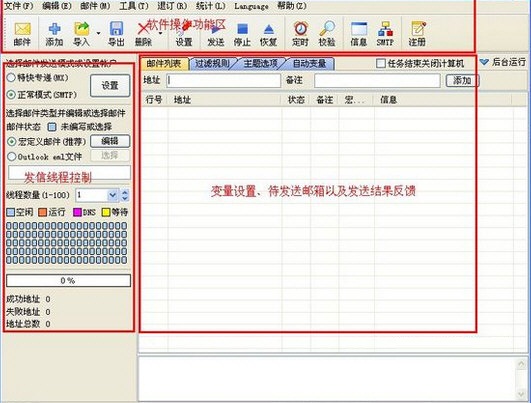Focus the 备注 input field
Image resolution: width=531 pixels, height=403 pixels.
(x=377, y=81)
